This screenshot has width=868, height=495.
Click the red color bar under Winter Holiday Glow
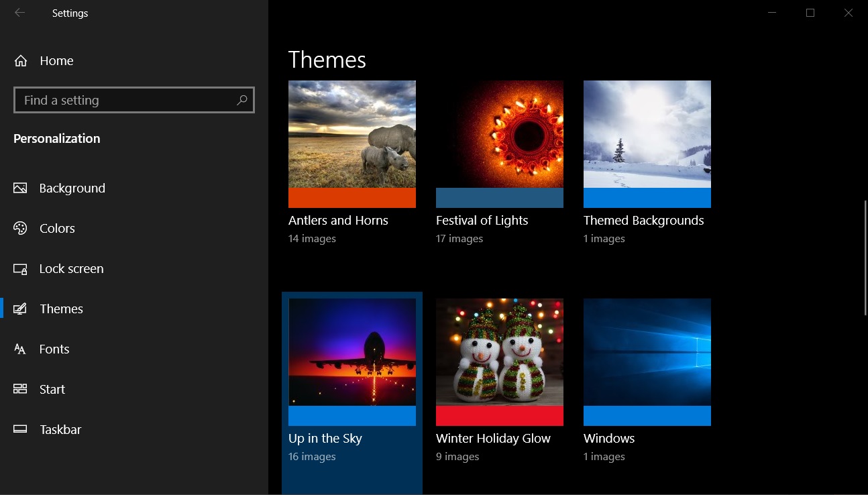coord(499,416)
